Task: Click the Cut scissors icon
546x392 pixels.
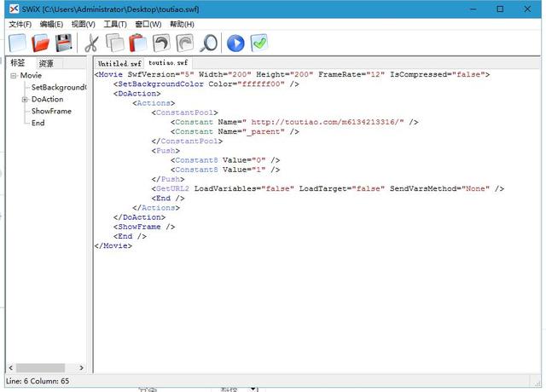Action: pyautogui.click(x=92, y=43)
